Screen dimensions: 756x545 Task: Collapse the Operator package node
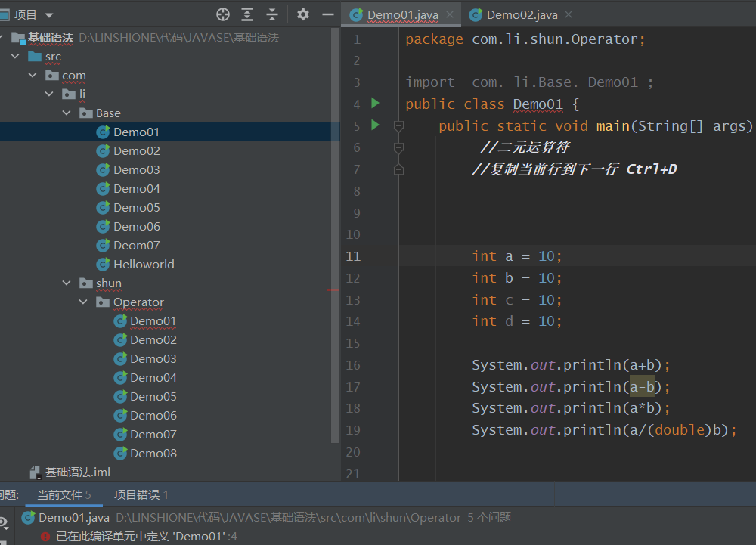[83, 302]
